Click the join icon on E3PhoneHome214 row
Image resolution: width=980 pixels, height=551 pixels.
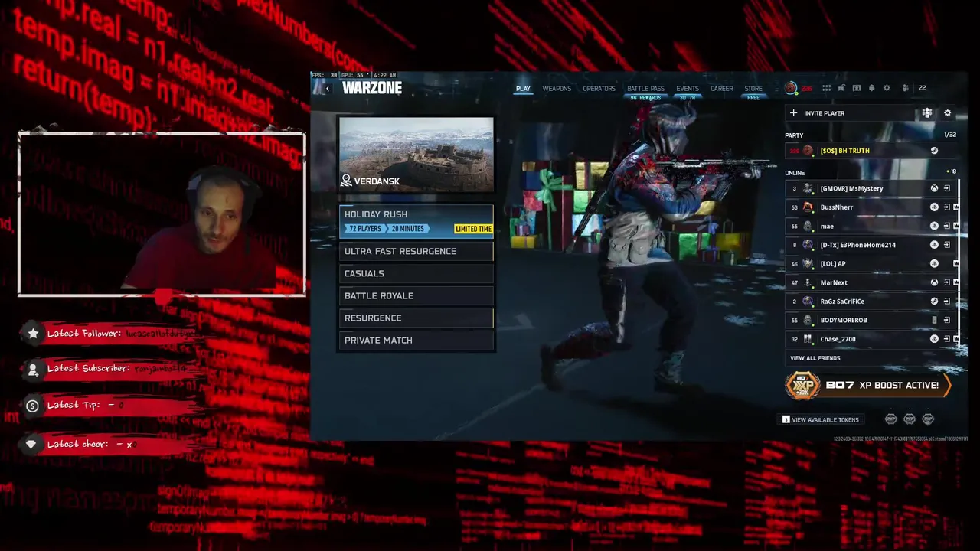[947, 245]
